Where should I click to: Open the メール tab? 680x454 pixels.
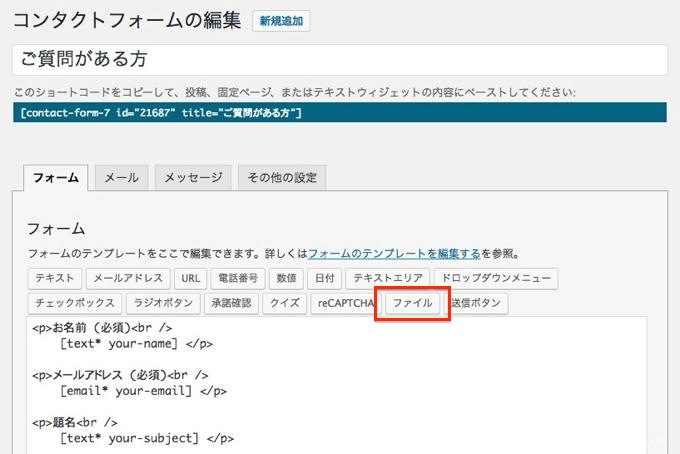pos(122,177)
